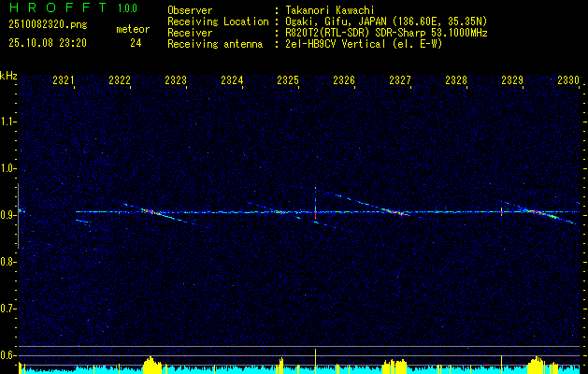Click the 0.6 frequency axis label
588x374 pixels.
point(8,355)
